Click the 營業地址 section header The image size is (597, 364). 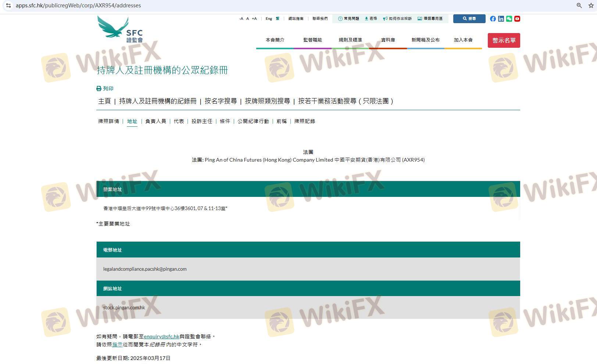click(x=308, y=189)
